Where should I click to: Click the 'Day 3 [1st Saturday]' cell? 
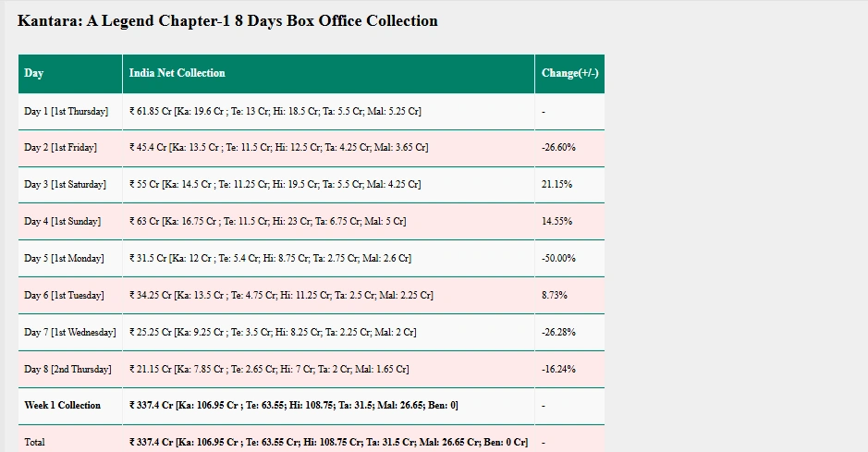point(65,185)
